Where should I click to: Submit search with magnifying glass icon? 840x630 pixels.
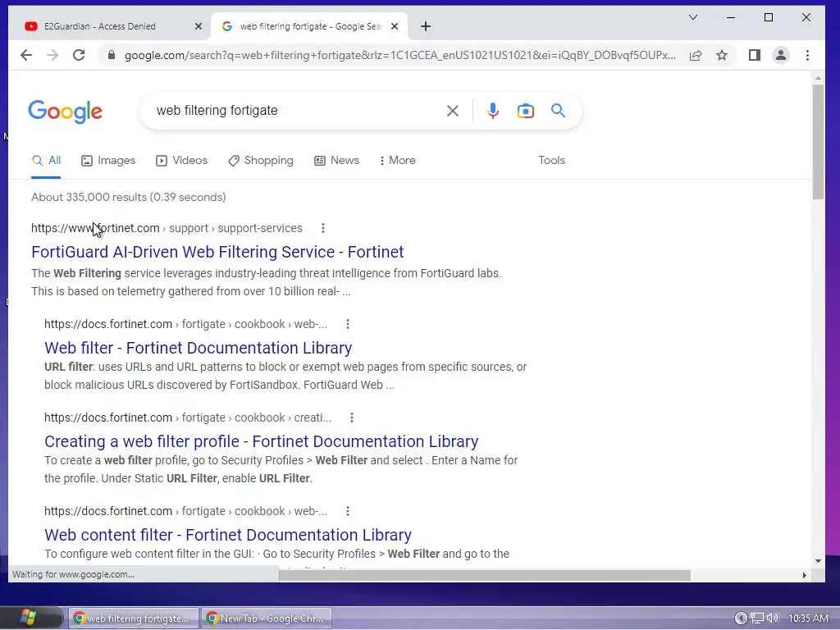tap(558, 111)
